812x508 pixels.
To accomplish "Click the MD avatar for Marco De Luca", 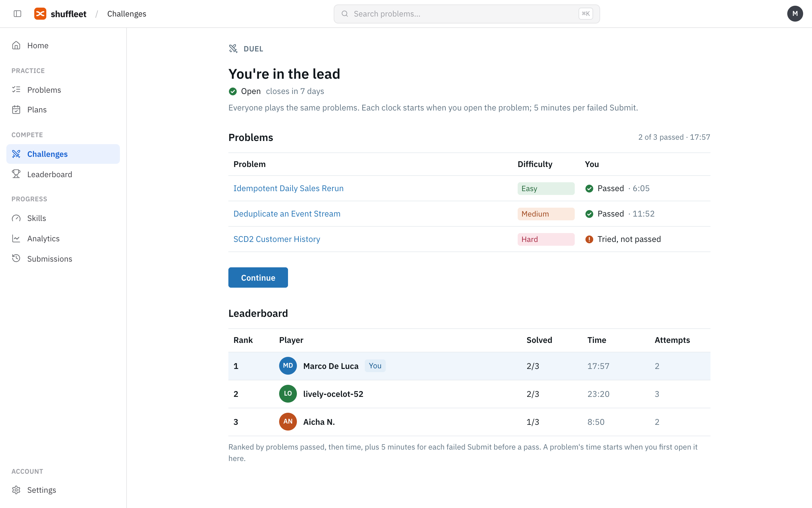I will (288, 365).
